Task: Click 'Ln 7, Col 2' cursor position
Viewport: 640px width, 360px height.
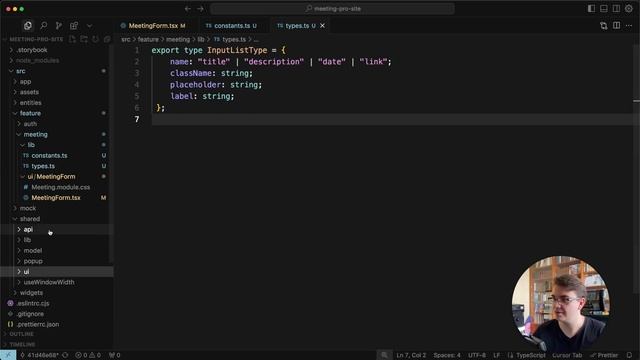Action: point(411,355)
